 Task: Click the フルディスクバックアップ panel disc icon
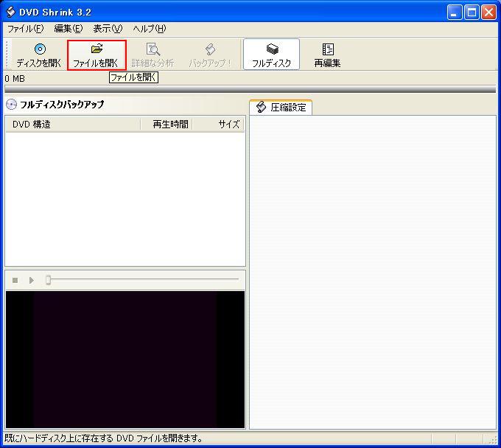click(11, 105)
